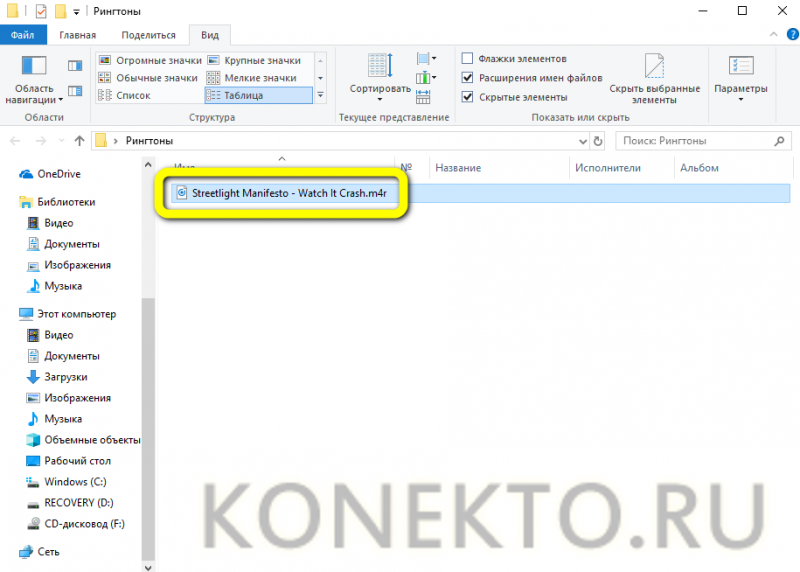
Task: Sort by the Альбом column header
Action: 733,167
